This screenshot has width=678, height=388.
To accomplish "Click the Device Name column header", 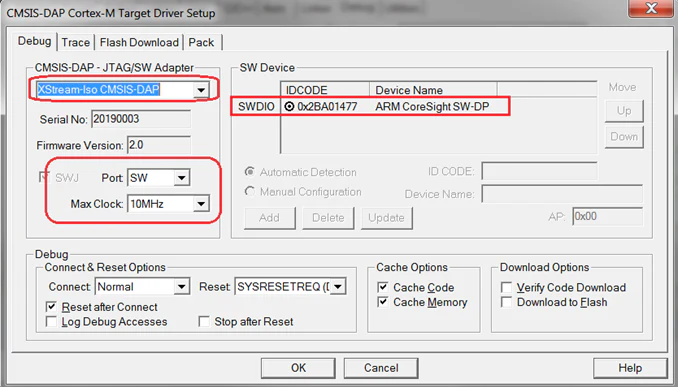I will 433,90.
